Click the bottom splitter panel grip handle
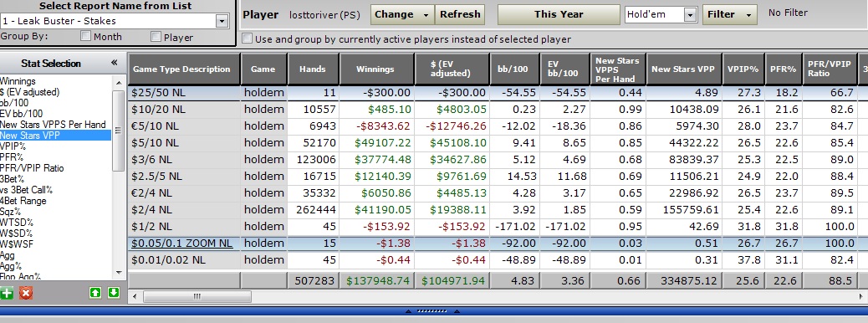The width and height of the screenshot is (868, 323). (x=433, y=310)
